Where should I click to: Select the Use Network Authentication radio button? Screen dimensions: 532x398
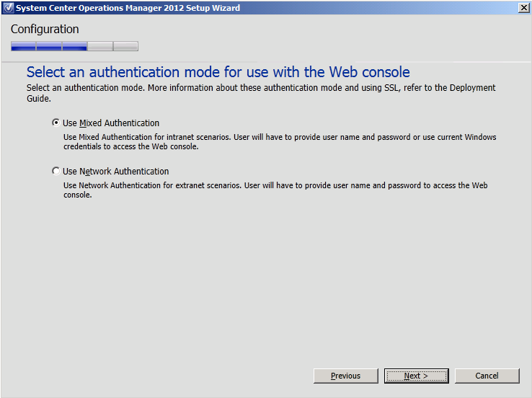tap(56, 171)
